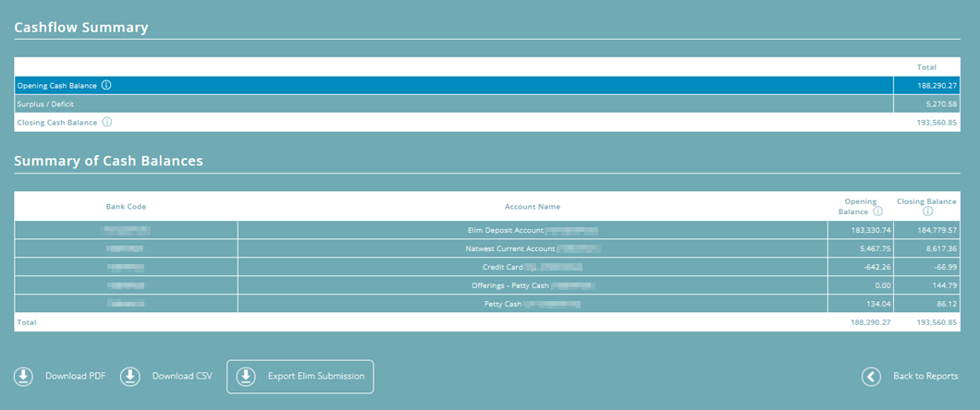Select the Natwest Current Account row name

[510, 249]
